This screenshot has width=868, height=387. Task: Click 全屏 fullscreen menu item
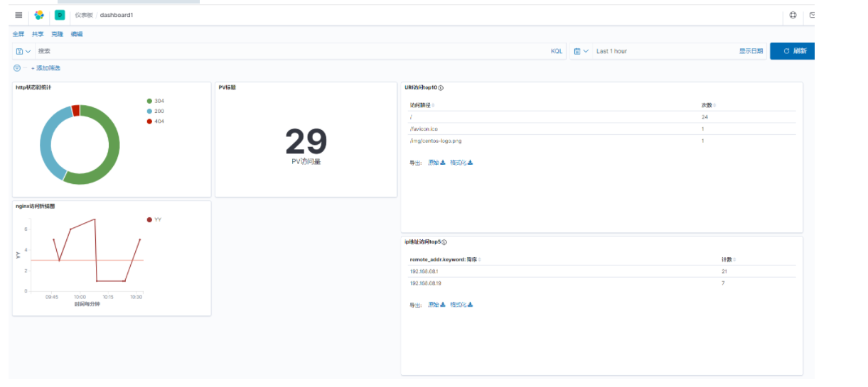click(18, 34)
